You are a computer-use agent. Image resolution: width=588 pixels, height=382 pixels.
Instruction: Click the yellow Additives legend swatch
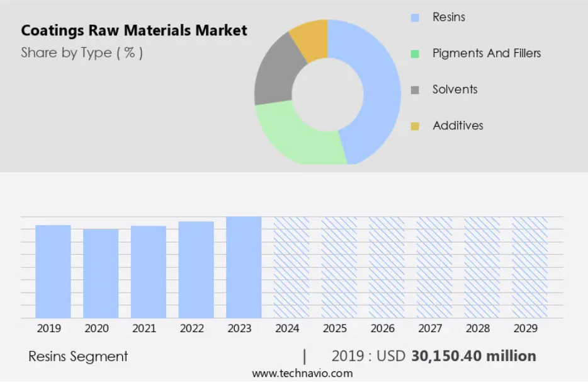click(x=415, y=126)
